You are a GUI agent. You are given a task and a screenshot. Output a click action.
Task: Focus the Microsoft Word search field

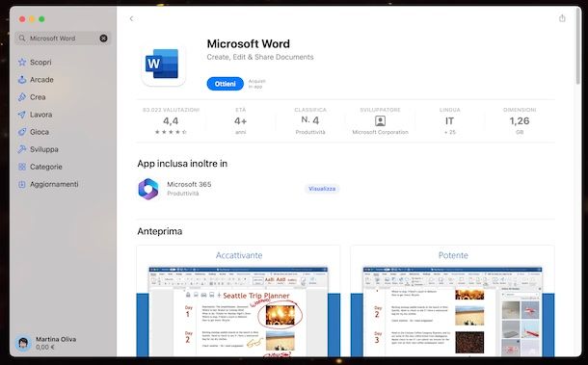click(x=63, y=39)
